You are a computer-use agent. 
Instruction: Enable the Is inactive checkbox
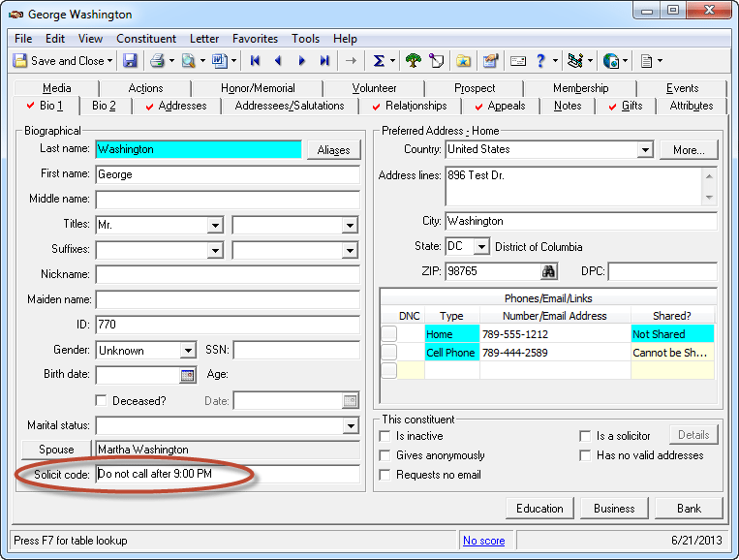tap(386, 436)
